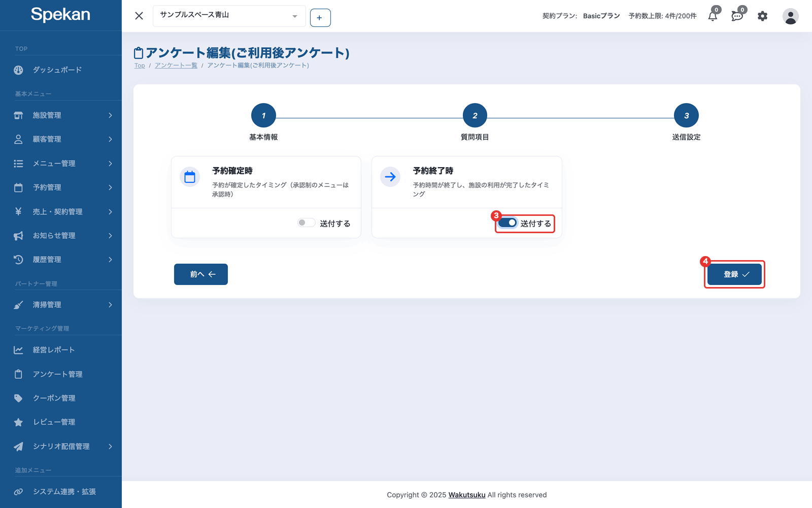Expand the 売上・契約管理 menu
The image size is (812, 508).
(61, 212)
